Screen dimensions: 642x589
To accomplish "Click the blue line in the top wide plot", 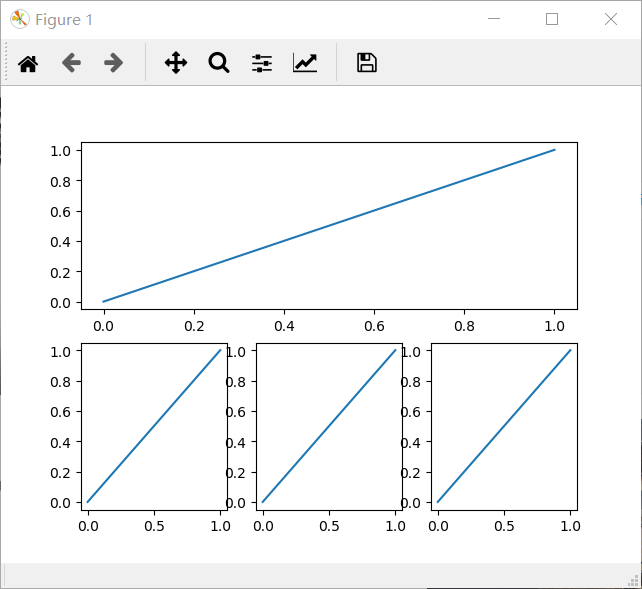I will coord(329,226).
